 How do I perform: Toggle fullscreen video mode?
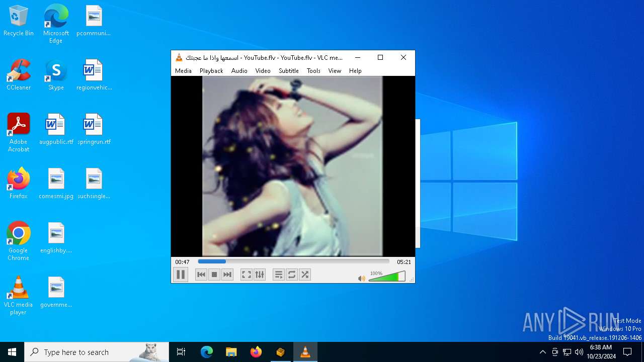247,275
